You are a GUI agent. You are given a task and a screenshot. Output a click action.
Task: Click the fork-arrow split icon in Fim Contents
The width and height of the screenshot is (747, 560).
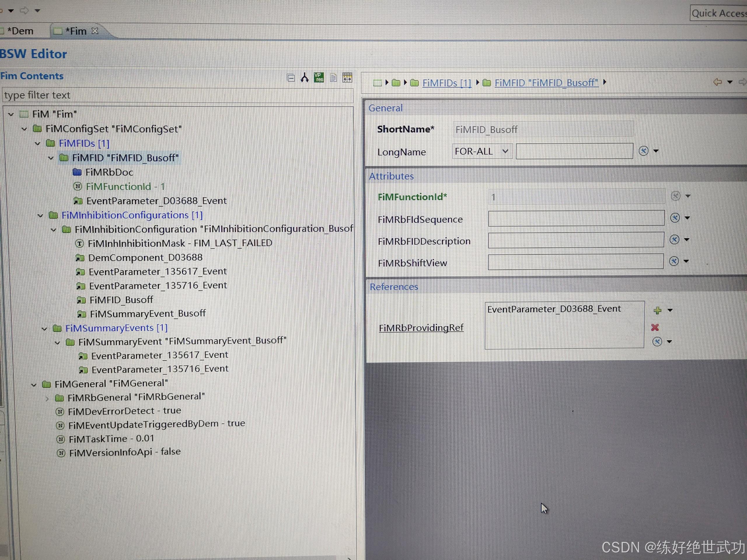pyautogui.click(x=305, y=78)
